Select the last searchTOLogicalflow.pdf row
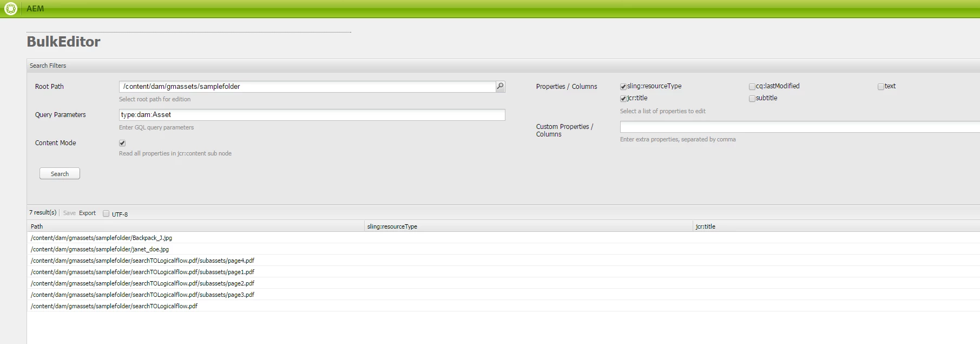The image size is (980, 344). pyautogui.click(x=503, y=306)
